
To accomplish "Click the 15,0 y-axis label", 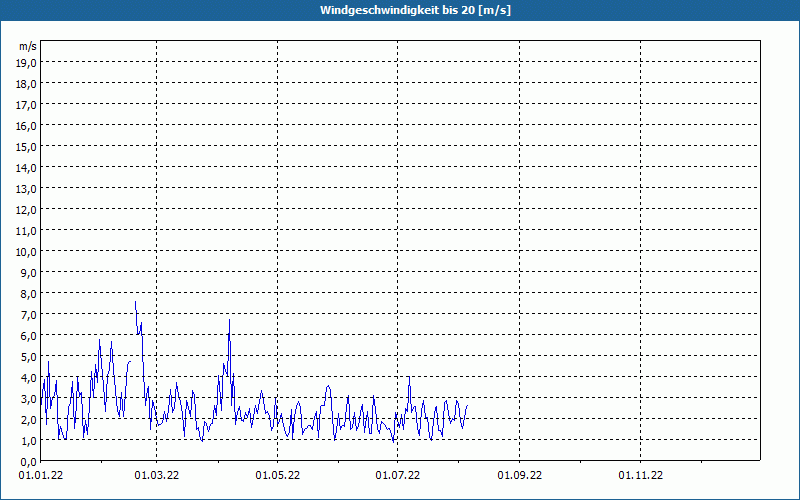I will (x=26, y=147).
